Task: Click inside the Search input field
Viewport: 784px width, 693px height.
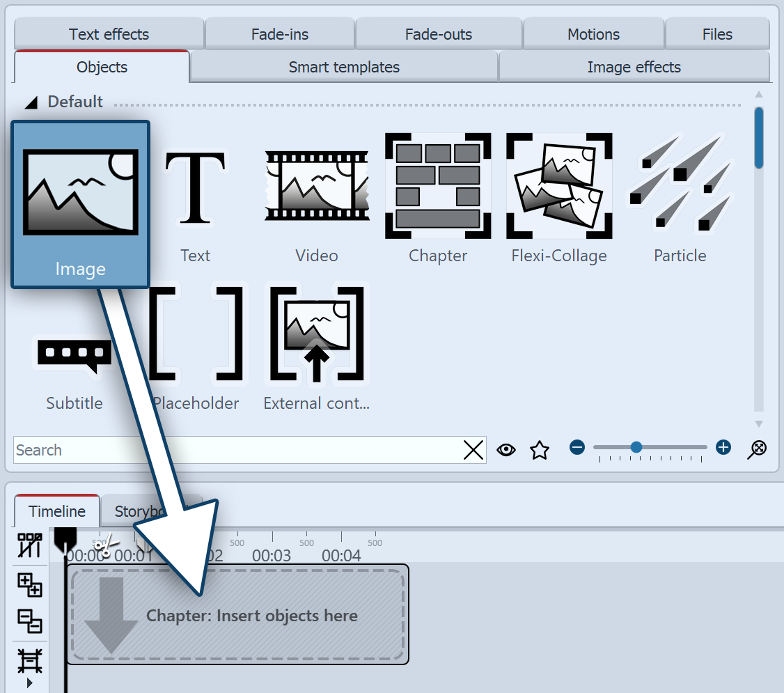Action: click(x=209, y=450)
